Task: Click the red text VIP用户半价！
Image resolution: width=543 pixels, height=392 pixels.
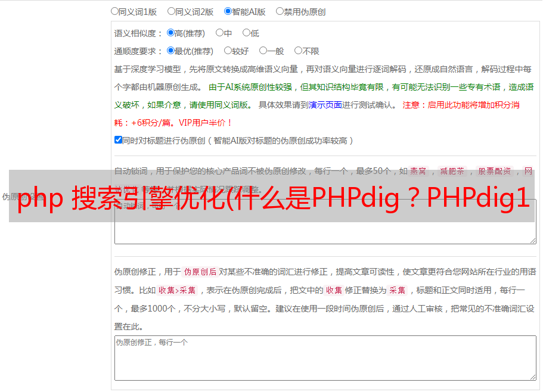Action: [206, 123]
